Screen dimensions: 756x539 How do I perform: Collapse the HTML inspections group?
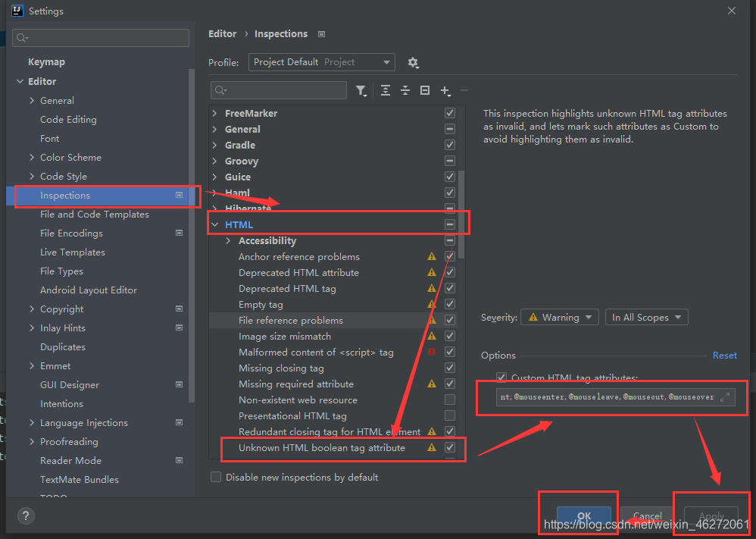(215, 224)
